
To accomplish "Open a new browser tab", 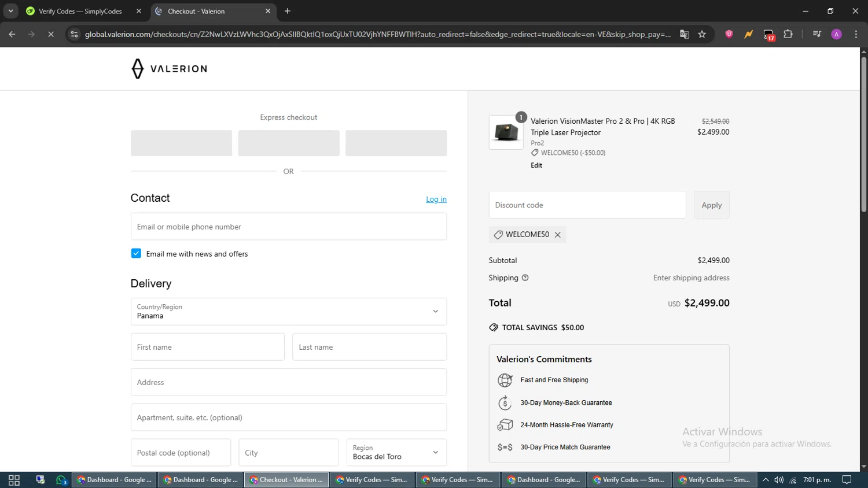I will pos(288,11).
